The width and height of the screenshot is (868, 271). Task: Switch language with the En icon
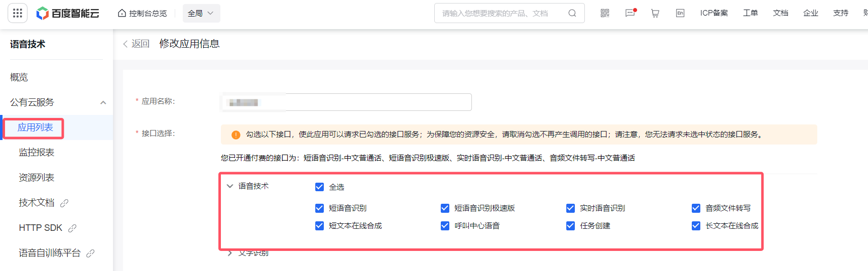tap(680, 13)
